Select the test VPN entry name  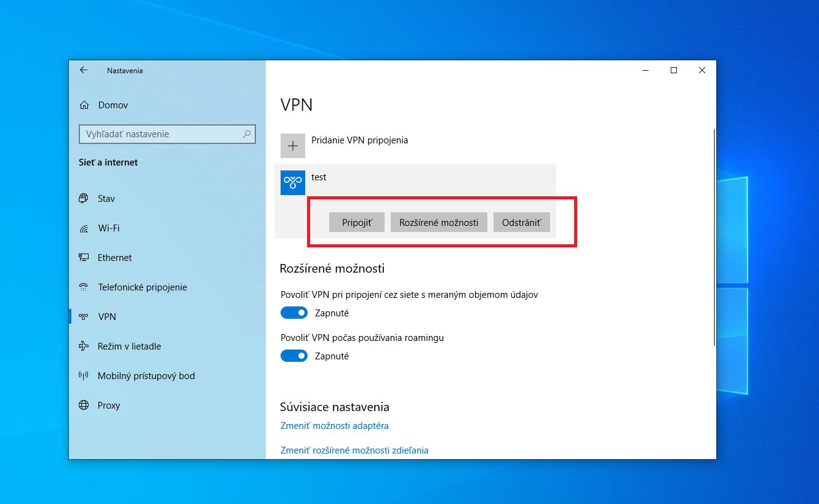coord(319,177)
